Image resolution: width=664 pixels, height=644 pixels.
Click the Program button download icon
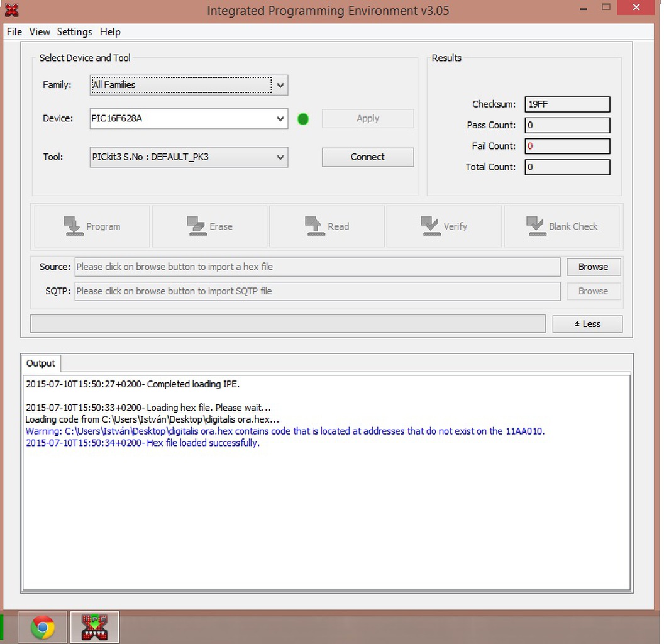pos(74,226)
